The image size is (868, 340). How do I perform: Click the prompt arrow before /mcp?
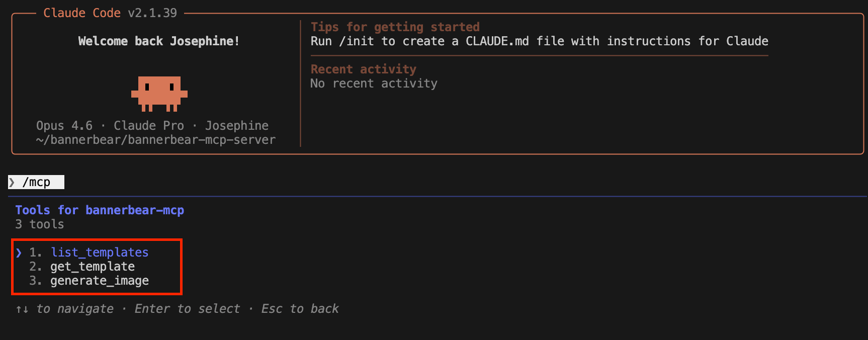12,182
